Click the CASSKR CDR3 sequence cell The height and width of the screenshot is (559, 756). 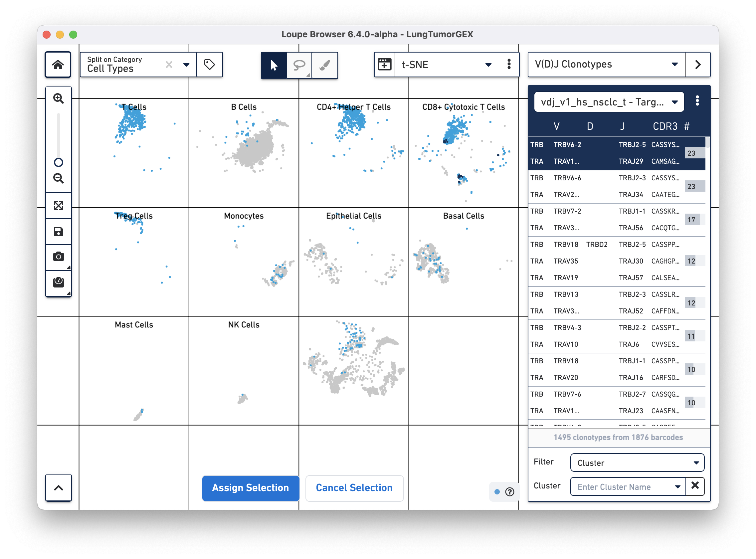coord(665,211)
